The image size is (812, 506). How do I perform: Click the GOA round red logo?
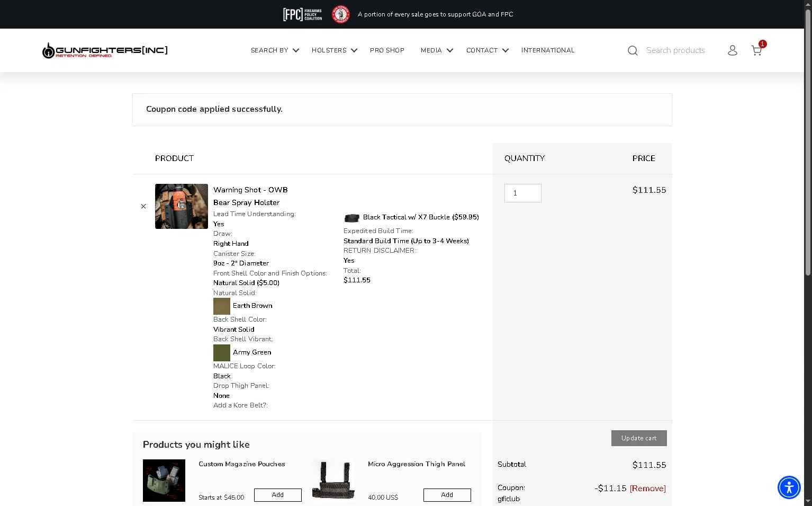click(x=341, y=14)
